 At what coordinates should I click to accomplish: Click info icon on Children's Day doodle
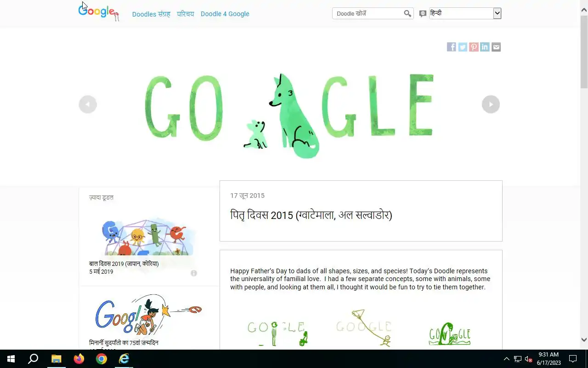194,273
